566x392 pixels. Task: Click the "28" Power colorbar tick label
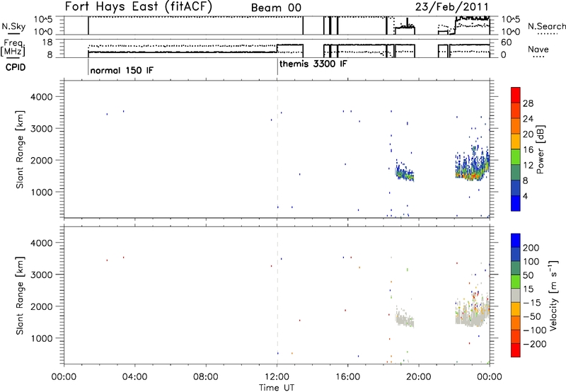pyautogui.click(x=528, y=103)
